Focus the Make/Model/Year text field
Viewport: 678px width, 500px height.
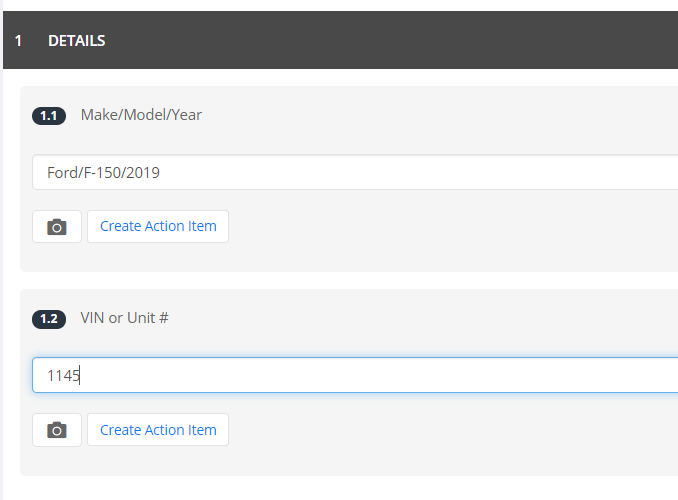pos(355,172)
